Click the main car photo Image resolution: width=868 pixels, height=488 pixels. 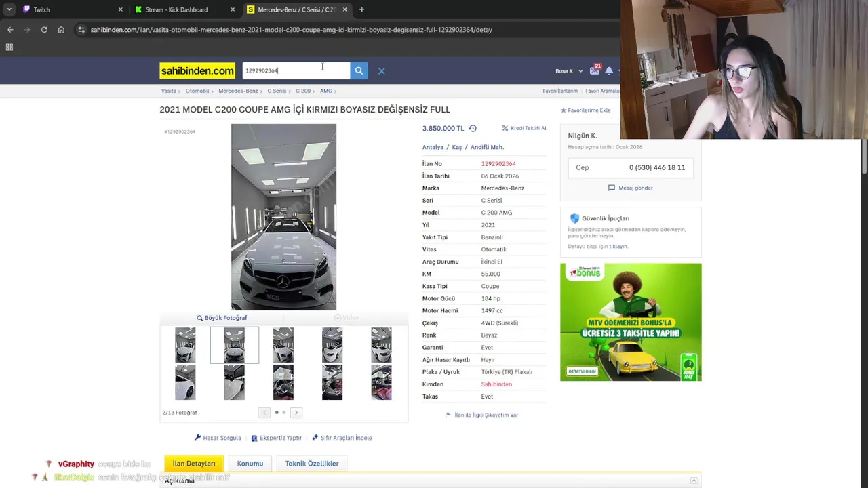pos(283,217)
